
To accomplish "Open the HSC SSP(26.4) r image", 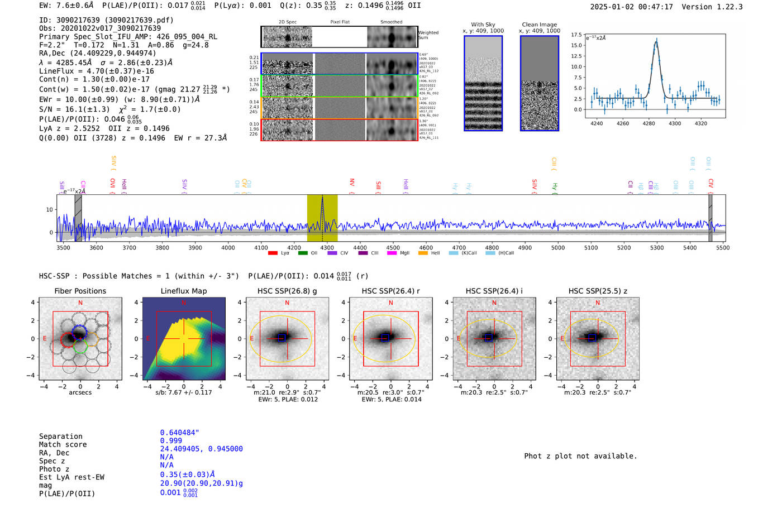I will pyautogui.click(x=390, y=339).
